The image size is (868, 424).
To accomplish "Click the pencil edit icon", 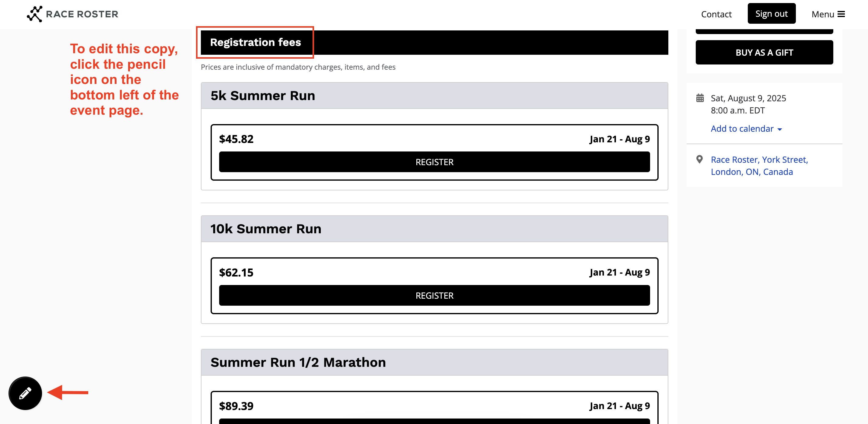I will (x=25, y=393).
